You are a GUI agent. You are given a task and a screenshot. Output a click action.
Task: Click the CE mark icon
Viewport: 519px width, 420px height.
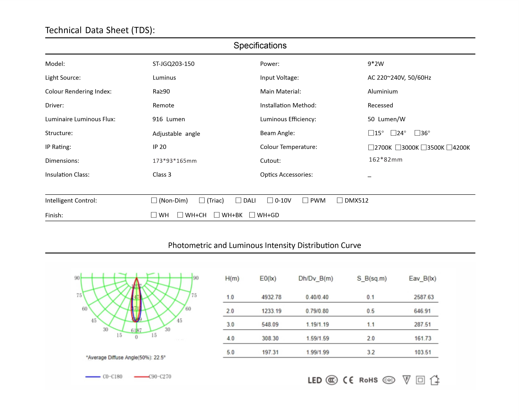pyautogui.click(x=348, y=380)
